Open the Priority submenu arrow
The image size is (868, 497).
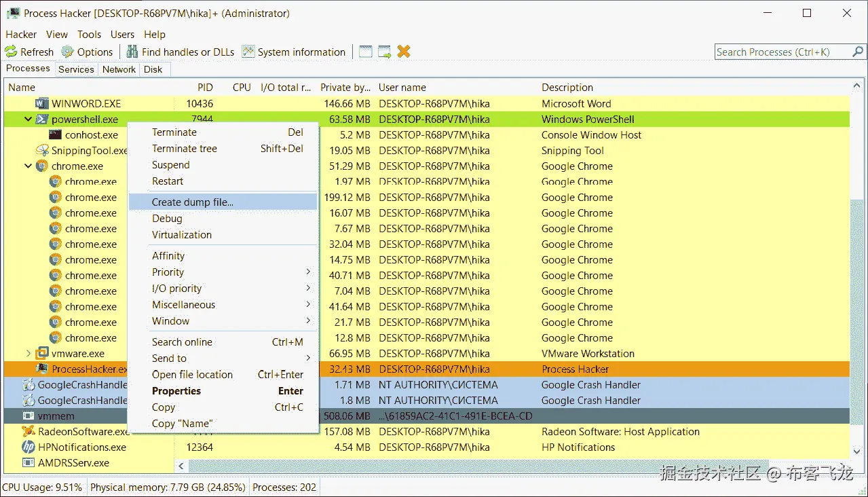(308, 272)
